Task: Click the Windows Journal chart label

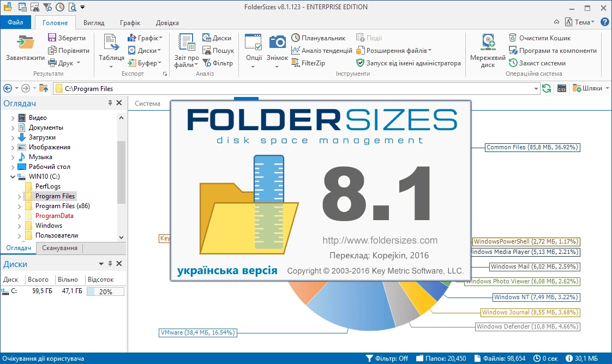Action: pos(530,312)
